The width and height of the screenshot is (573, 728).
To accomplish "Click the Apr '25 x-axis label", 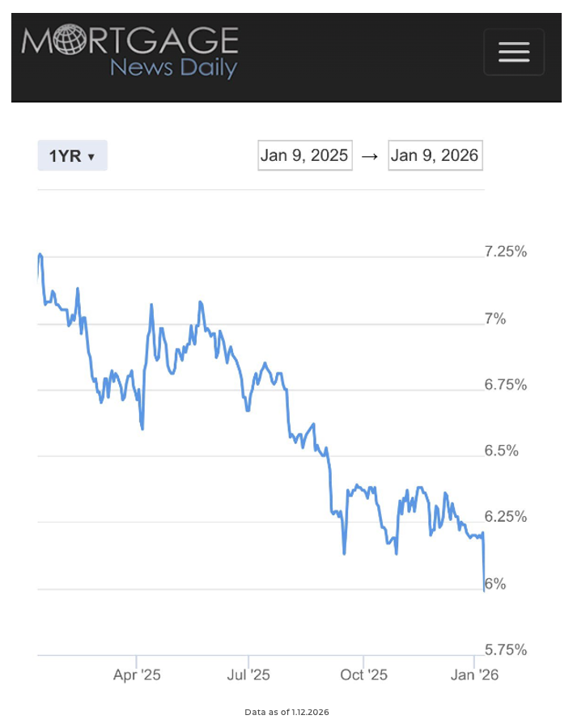I will (x=137, y=675).
